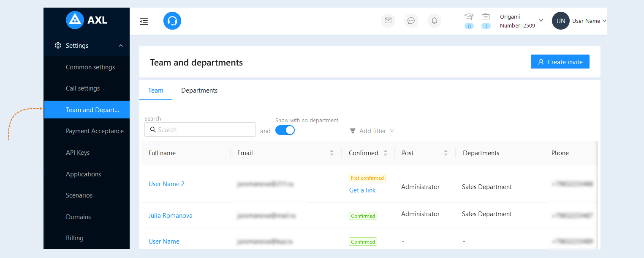Open the mail envelope icon
Viewport: 644px width, 258px height.
[x=388, y=21]
